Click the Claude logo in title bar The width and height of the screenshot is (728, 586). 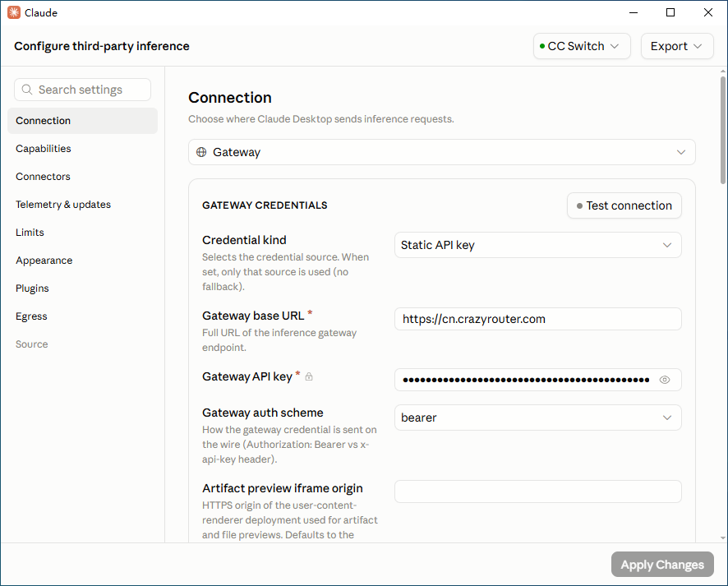14,12
